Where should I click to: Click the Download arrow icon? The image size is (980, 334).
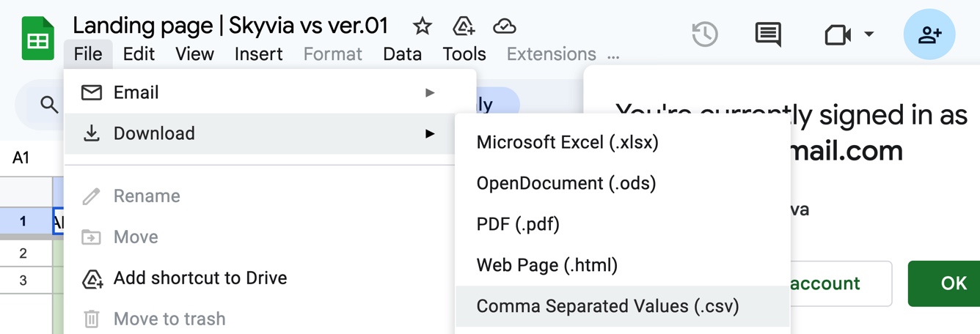click(91, 133)
